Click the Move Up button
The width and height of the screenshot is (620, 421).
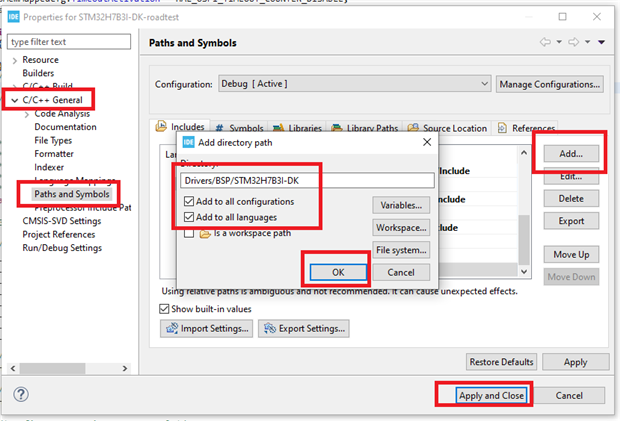coord(571,255)
